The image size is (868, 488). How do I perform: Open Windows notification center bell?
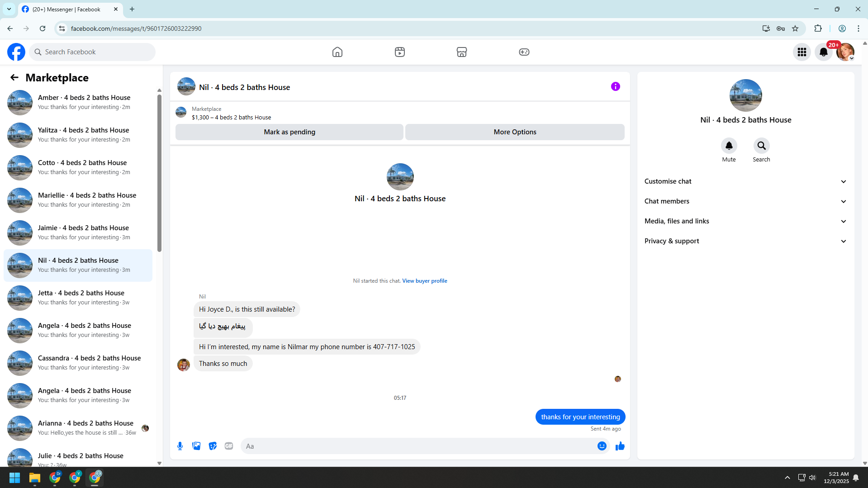[856, 478]
